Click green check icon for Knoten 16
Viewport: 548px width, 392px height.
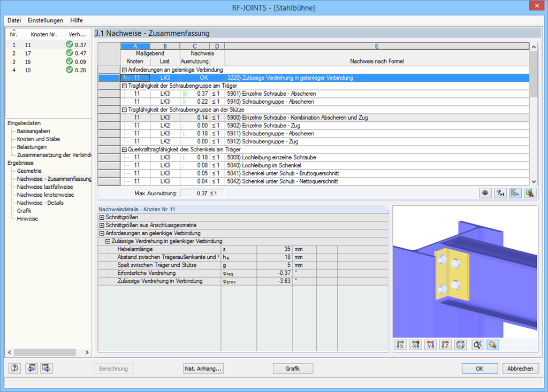click(x=69, y=61)
